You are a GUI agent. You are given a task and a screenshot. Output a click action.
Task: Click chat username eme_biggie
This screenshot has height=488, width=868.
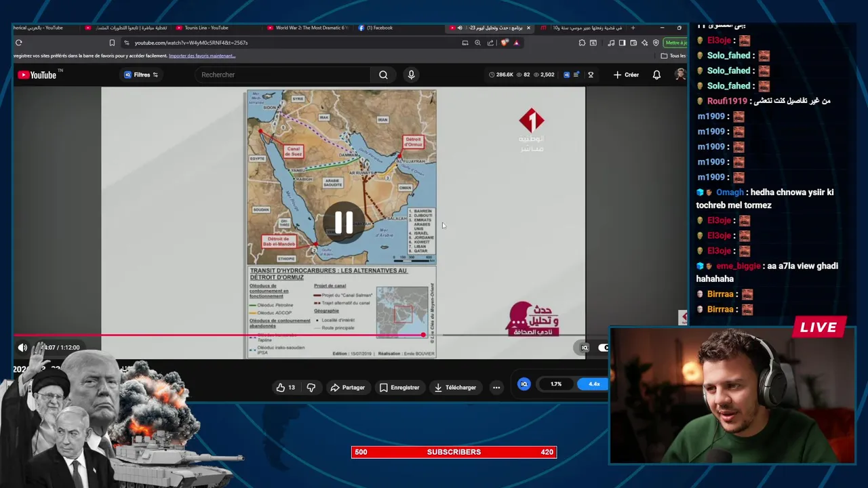point(738,266)
